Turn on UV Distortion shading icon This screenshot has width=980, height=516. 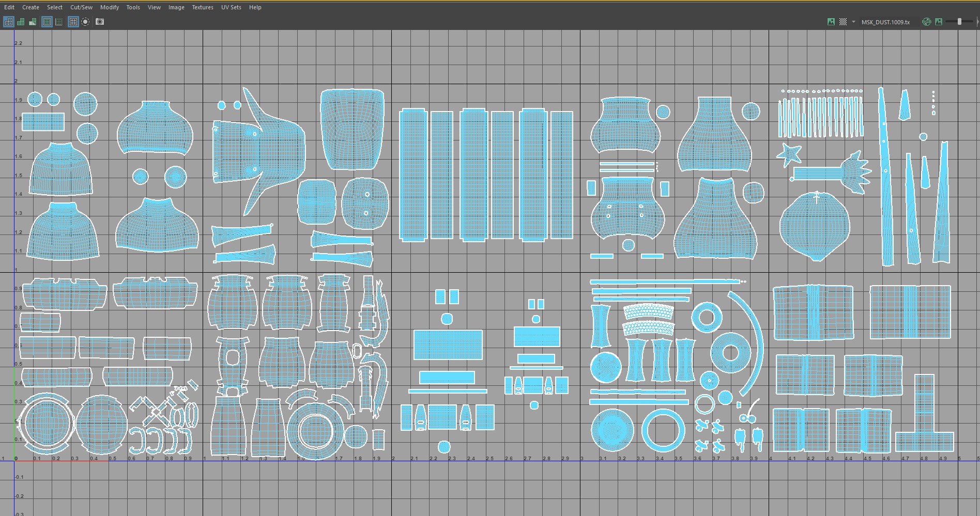[x=33, y=22]
